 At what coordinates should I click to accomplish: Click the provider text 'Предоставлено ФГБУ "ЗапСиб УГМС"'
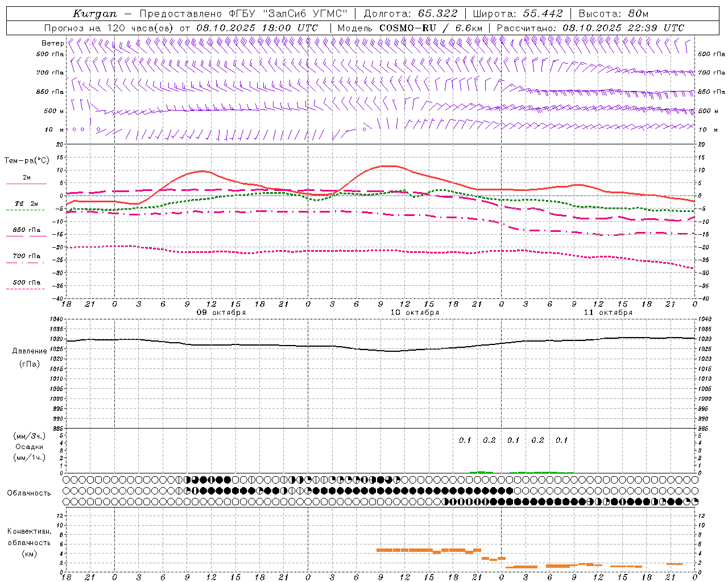243,14
